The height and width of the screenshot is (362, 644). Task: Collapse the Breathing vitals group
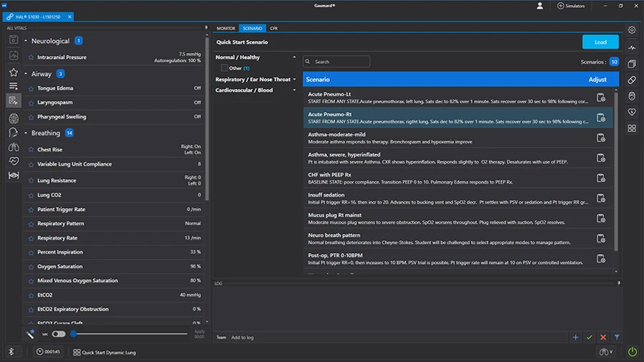pyautogui.click(x=26, y=133)
